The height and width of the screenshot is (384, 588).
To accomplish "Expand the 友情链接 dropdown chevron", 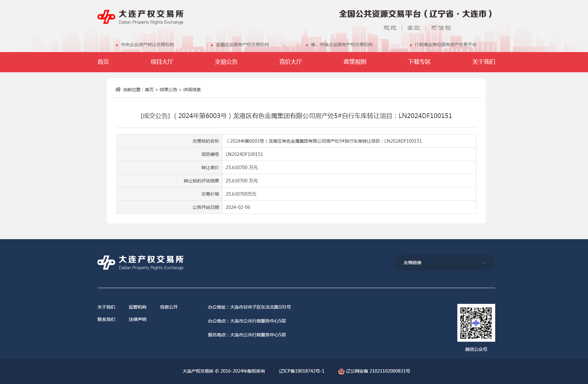I will point(484,263).
